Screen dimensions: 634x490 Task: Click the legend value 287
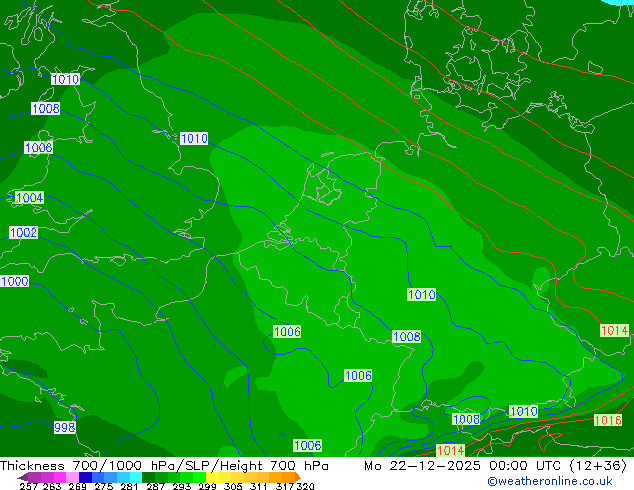[155, 486]
